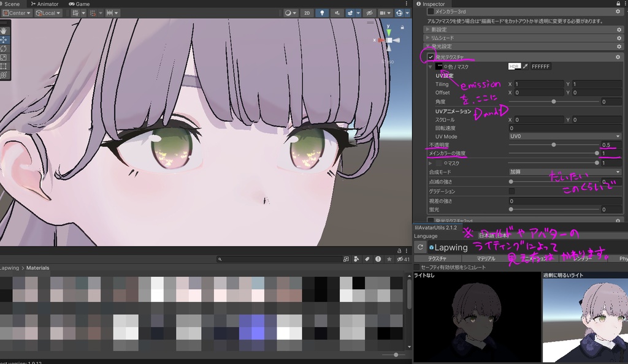
Task: Toggle grid snapping icon in Scene toolbar
Action: click(x=75, y=13)
